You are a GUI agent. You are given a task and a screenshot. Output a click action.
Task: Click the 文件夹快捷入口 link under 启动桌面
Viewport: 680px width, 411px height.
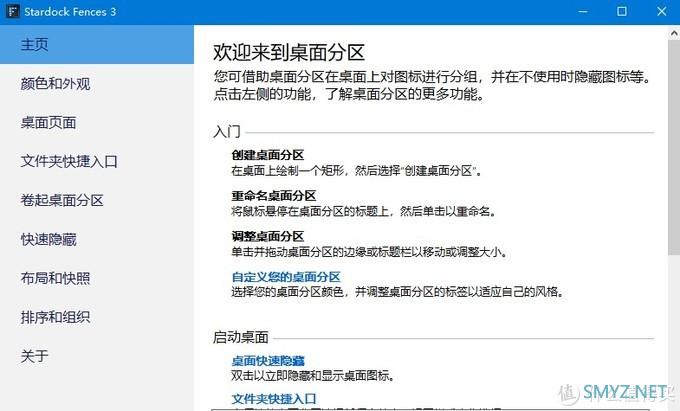(274, 398)
